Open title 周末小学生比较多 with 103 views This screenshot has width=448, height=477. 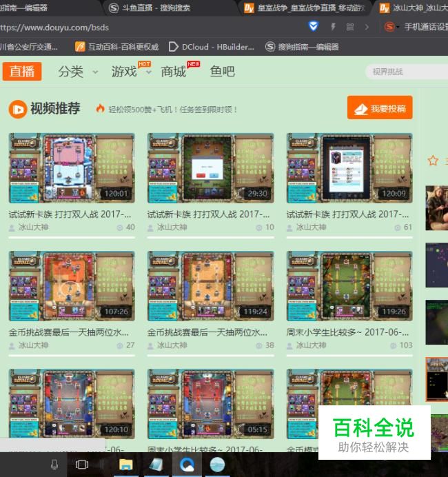pos(347,332)
